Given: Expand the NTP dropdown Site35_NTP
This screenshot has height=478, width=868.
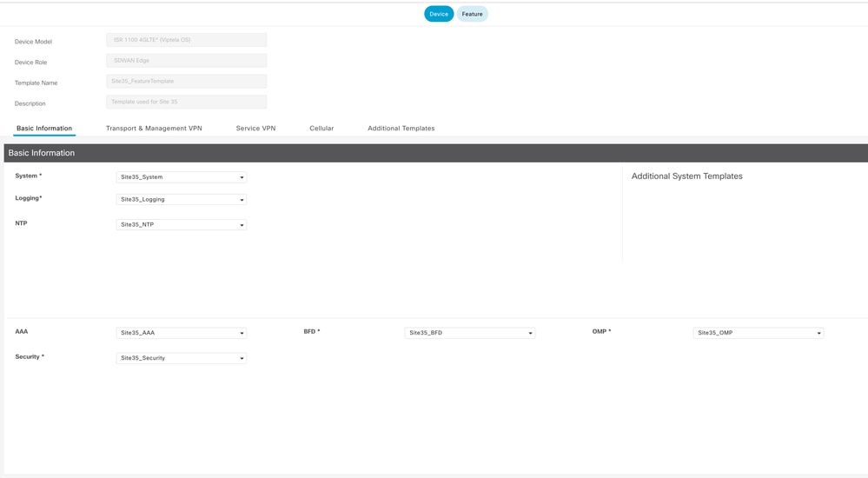Looking at the screenshot, I should [x=181, y=224].
